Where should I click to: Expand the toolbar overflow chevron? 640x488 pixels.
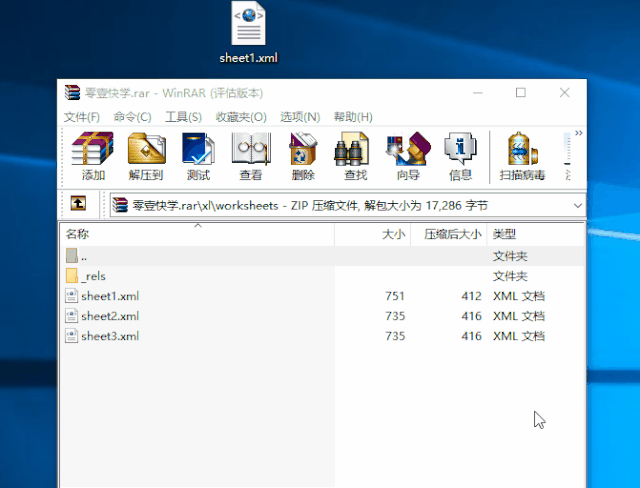tap(578, 133)
